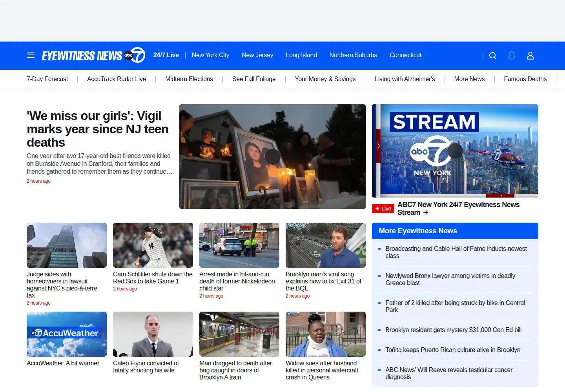The width and height of the screenshot is (565, 392).
Task: Open See Fall Foliage link
Action: click(x=254, y=79)
